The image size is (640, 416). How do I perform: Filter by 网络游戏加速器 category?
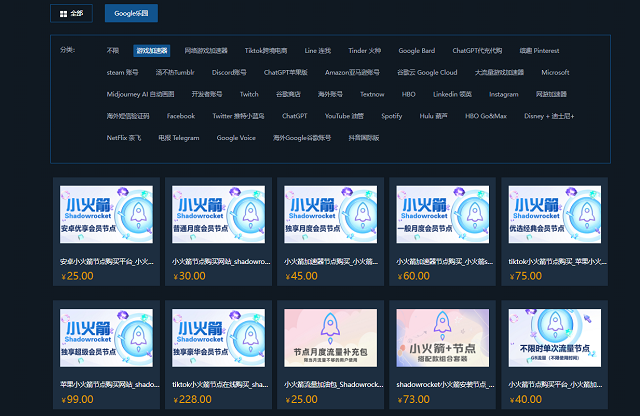click(x=206, y=51)
